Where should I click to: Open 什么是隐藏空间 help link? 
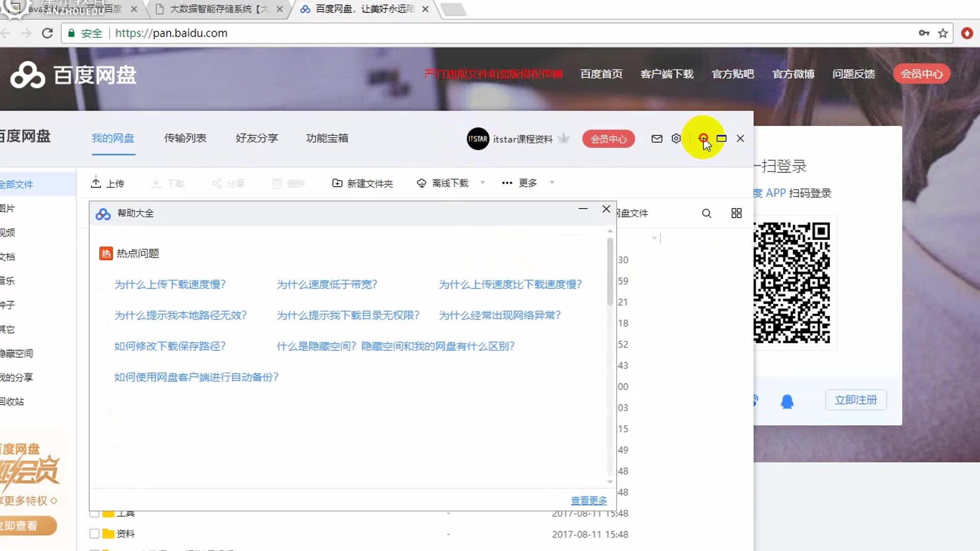tap(396, 346)
